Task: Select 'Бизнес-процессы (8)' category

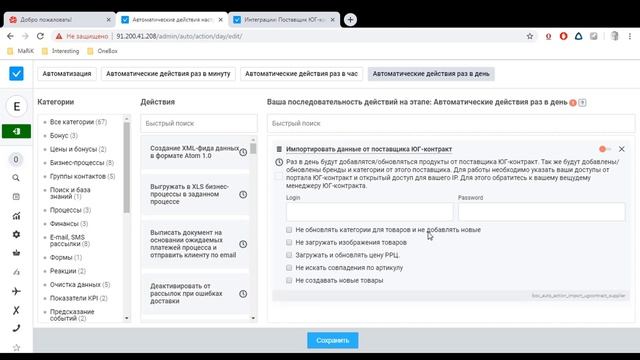Action: 82,163
